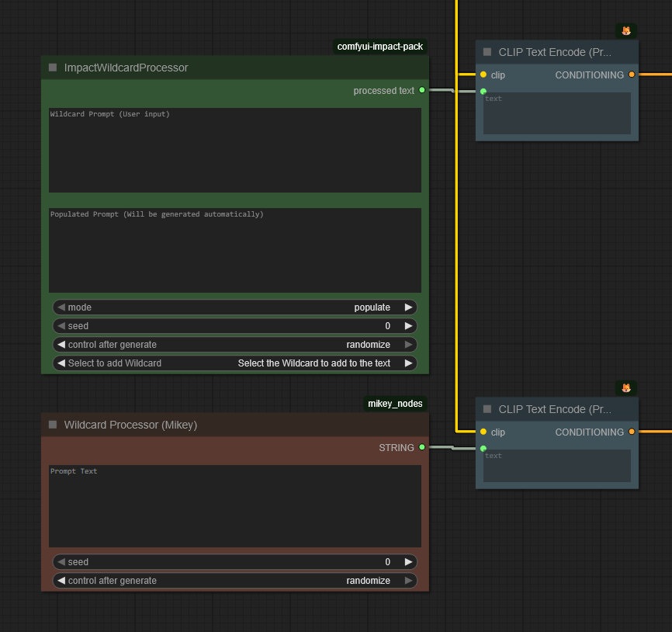
Task: Click the Wildcard Prompt user input field
Action: click(234, 150)
